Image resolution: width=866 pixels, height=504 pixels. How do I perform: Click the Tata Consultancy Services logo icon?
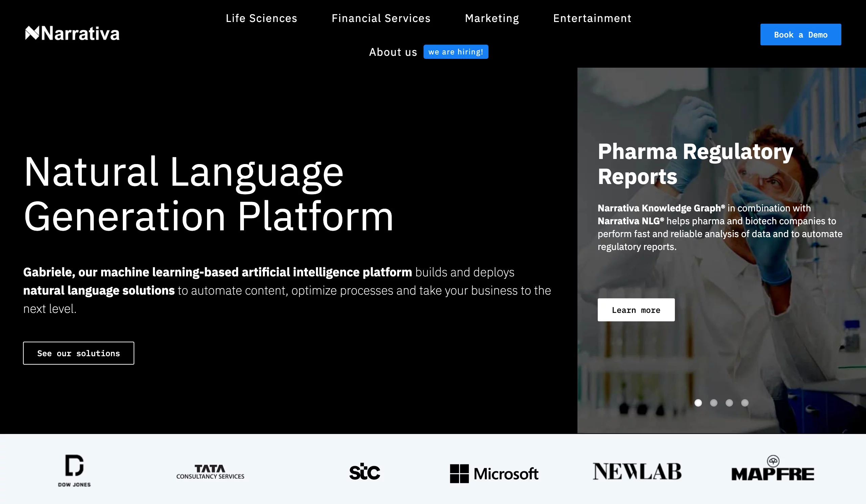coord(210,471)
